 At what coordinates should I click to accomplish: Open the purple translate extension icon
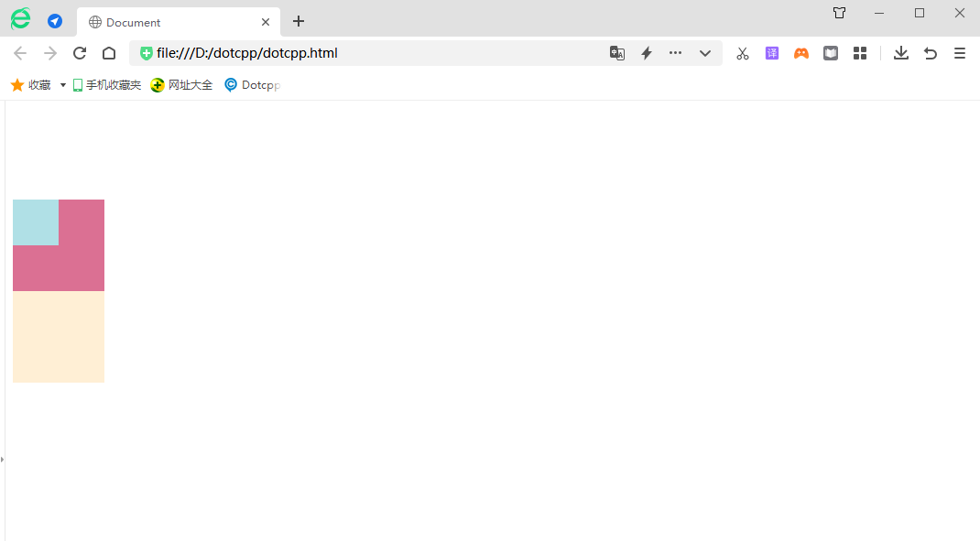point(772,53)
